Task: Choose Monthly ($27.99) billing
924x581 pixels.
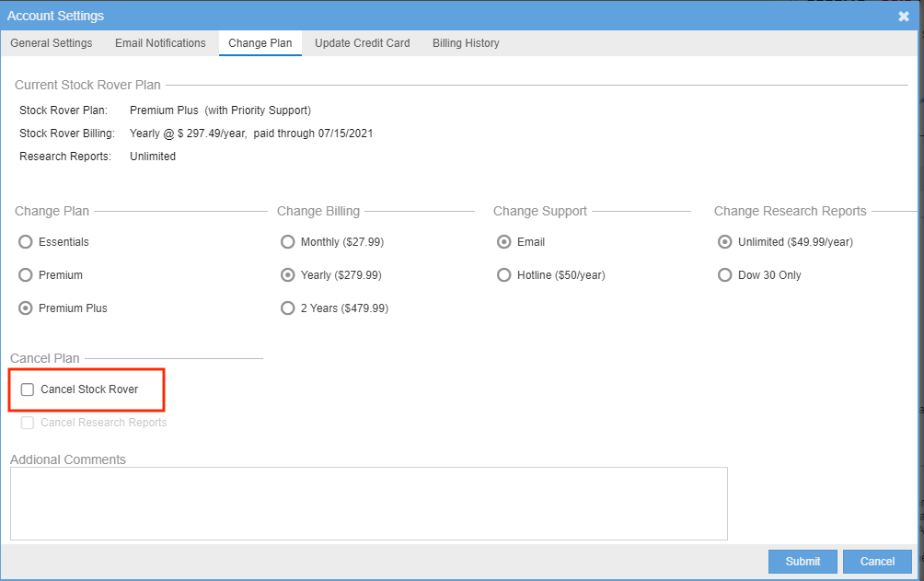Action: (x=288, y=242)
